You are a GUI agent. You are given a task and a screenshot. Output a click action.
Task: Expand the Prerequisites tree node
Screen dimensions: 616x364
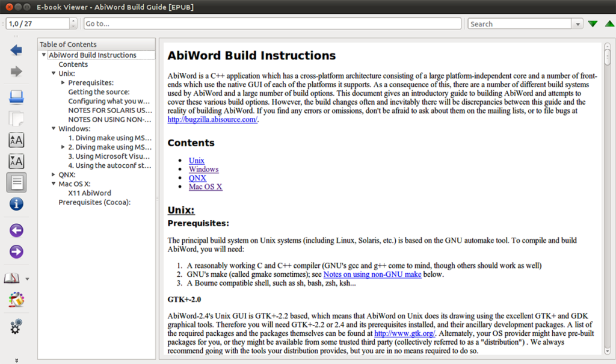(x=63, y=83)
